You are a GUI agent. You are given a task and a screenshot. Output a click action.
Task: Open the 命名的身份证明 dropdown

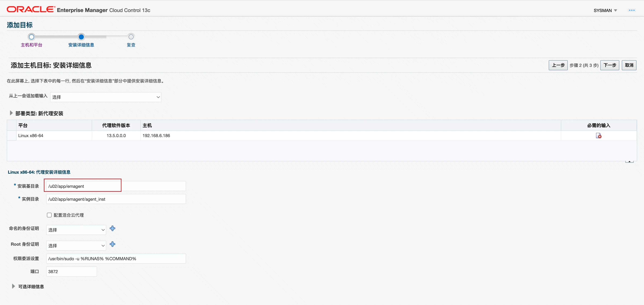point(76,230)
